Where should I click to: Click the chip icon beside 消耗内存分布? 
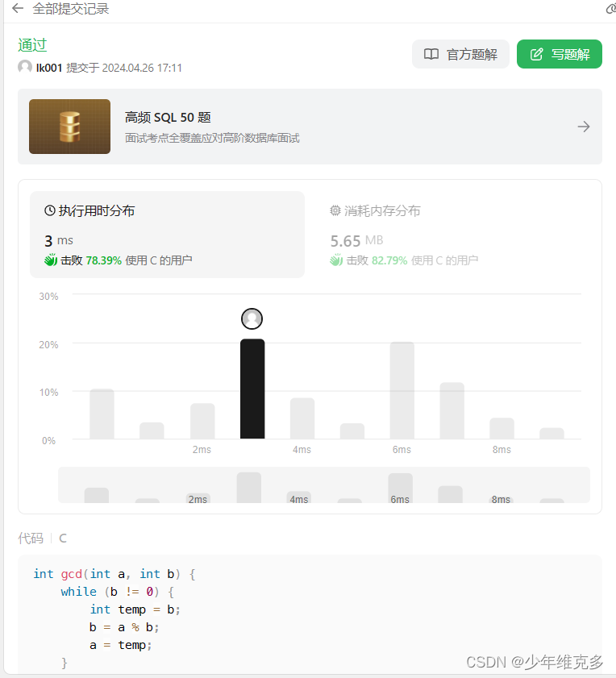(x=335, y=210)
